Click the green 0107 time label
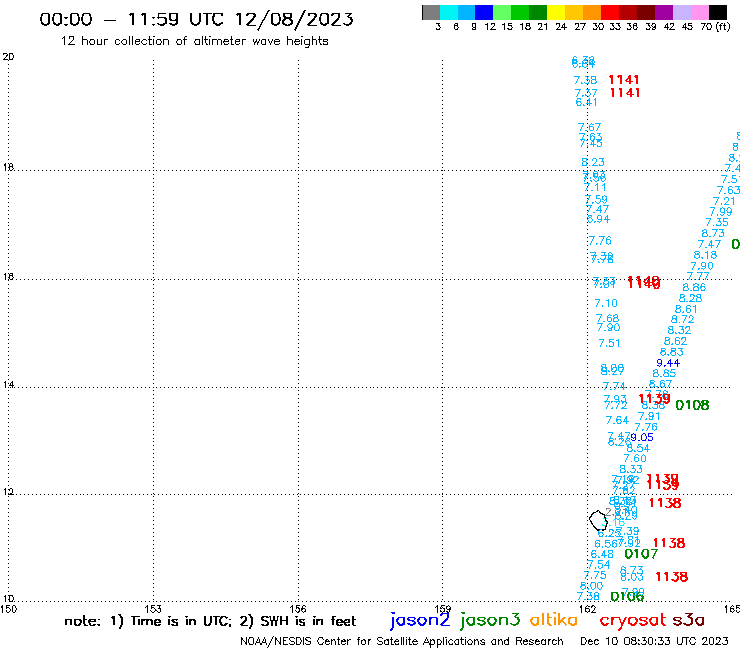 point(641,554)
